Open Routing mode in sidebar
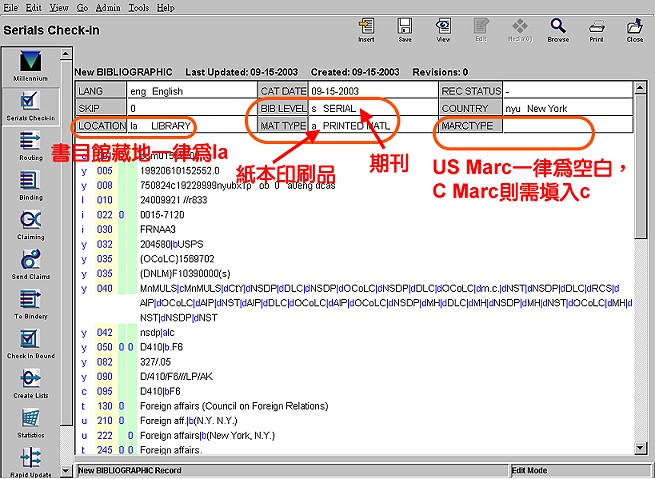This screenshot has width=655, height=479. tap(29, 145)
